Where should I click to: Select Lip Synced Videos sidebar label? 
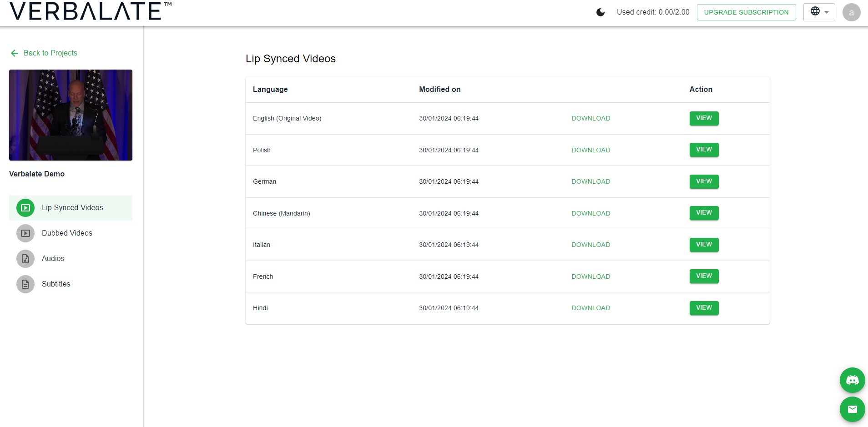tap(72, 207)
